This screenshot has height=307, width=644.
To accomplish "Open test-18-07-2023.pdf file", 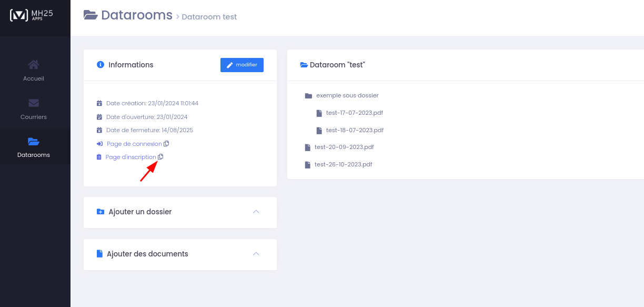I will [x=355, y=130].
